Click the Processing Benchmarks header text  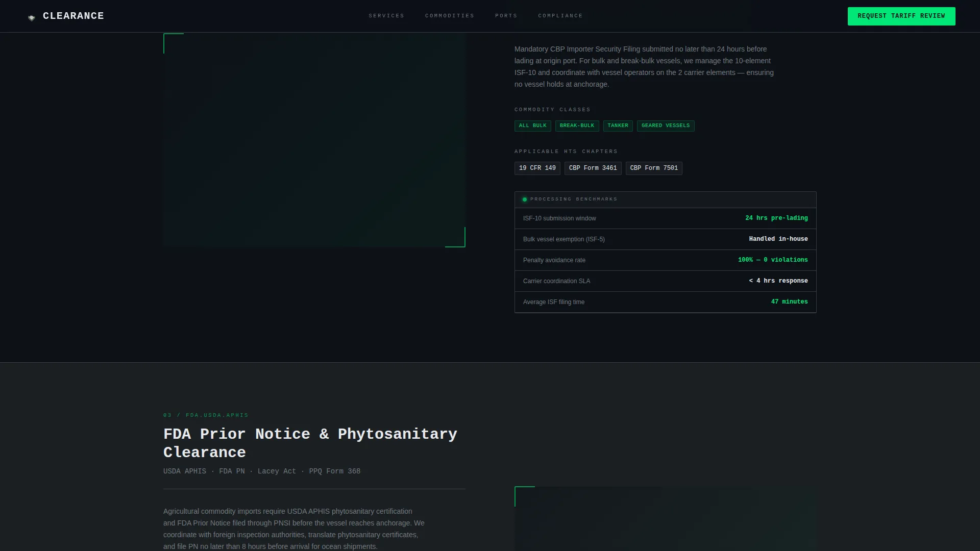[574, 199]
